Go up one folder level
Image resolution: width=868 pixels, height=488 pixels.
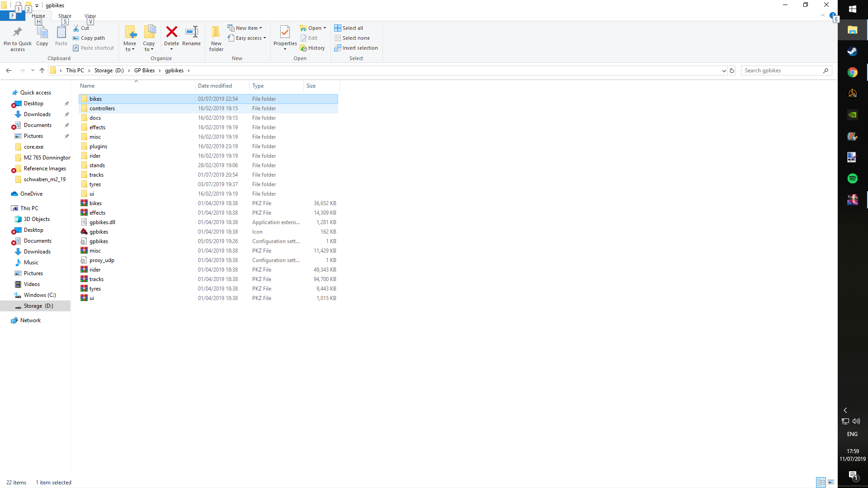[42, 70]
